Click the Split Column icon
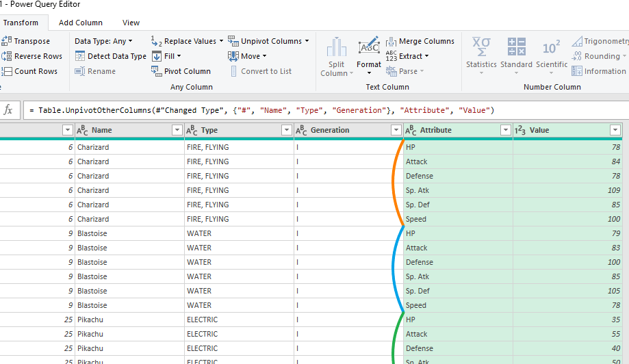The image size is (629, 364). pyautogui.click(x=336, y=47)
